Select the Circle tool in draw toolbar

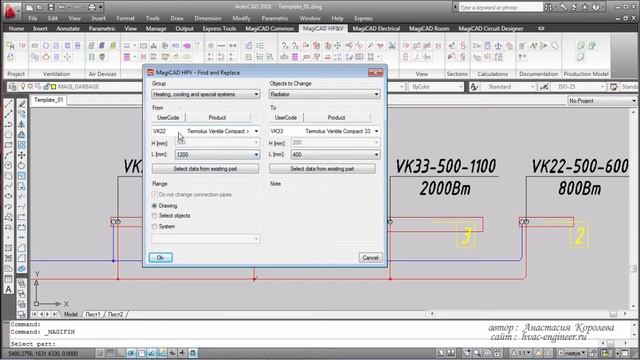pyautogui.click(x=9, y=165)
